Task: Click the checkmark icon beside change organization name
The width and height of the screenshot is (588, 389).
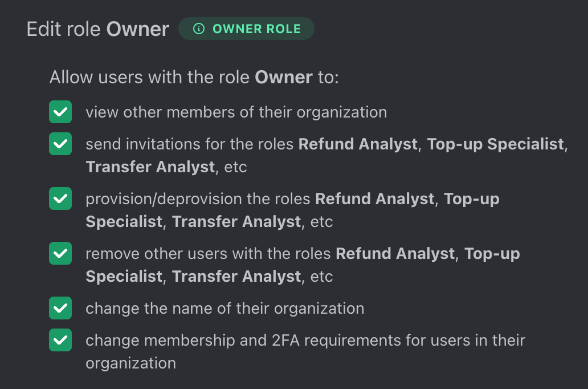Action: pos(60,308)
